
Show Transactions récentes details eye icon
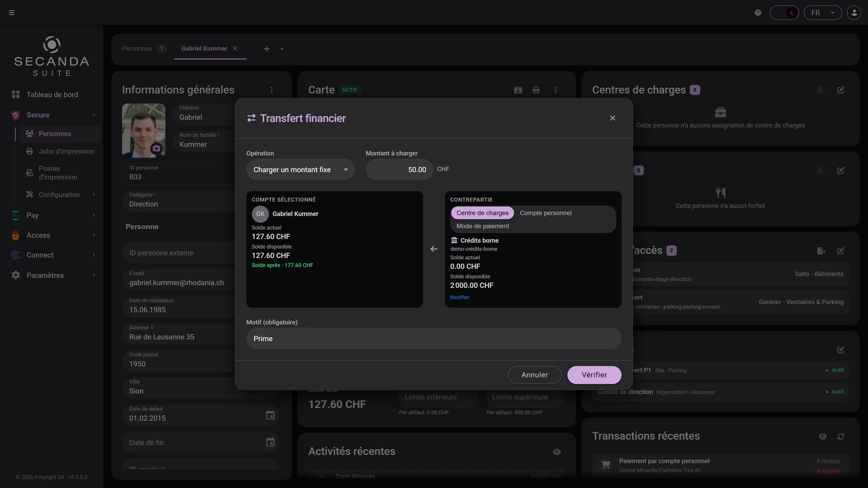[823, 436]
